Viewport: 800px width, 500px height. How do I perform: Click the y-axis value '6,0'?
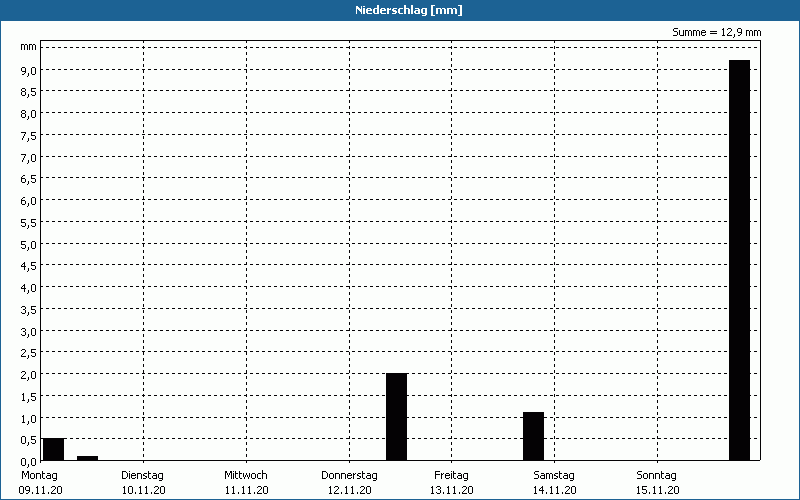click(x=29, y=201)
